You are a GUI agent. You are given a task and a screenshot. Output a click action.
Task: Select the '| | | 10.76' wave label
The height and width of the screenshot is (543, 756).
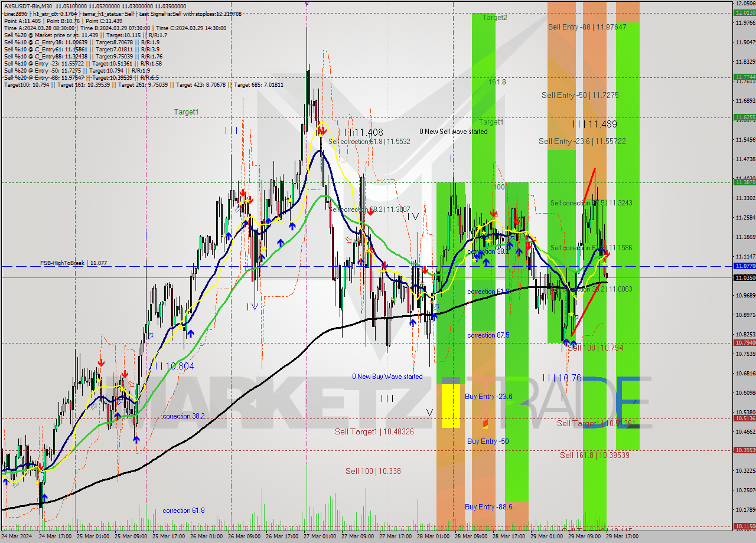(562, 378)
